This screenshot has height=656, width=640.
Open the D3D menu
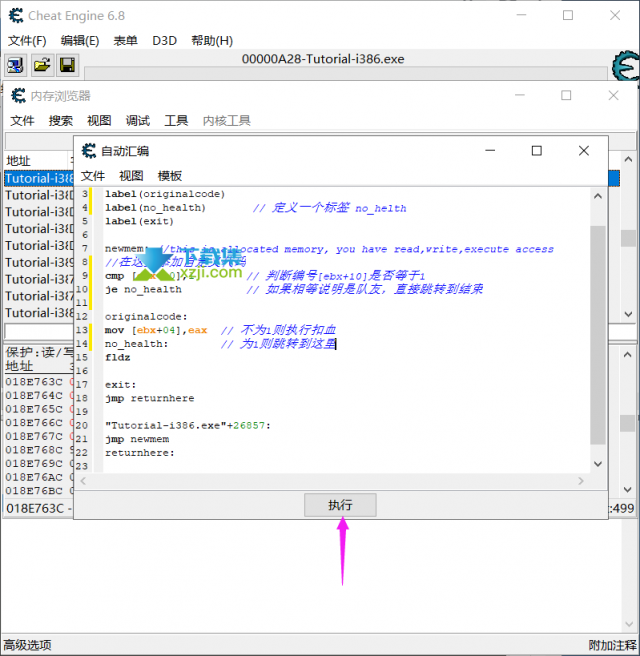pyautogui.click(x=164, y=41)
